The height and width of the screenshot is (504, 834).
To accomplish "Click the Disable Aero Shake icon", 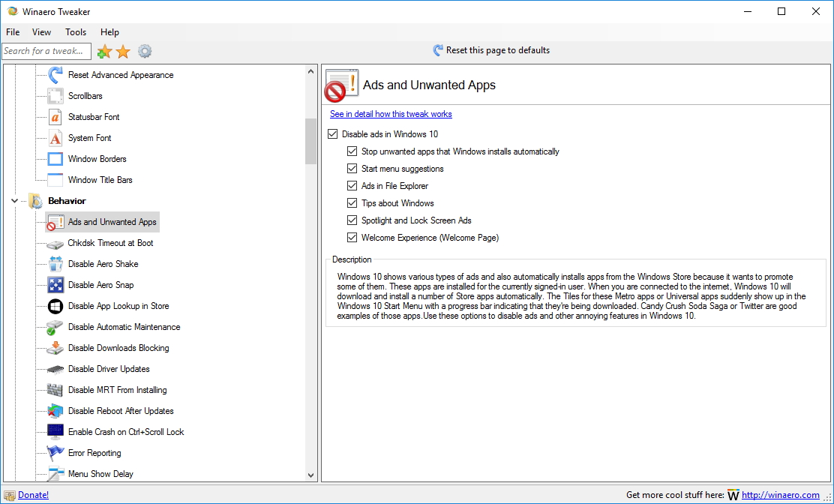I will click(55, 264).
